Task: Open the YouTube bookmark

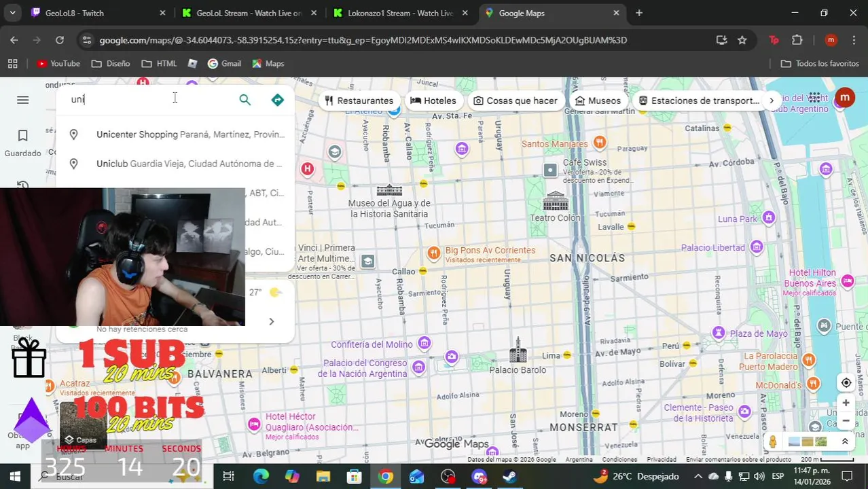Action: (58, 63)
